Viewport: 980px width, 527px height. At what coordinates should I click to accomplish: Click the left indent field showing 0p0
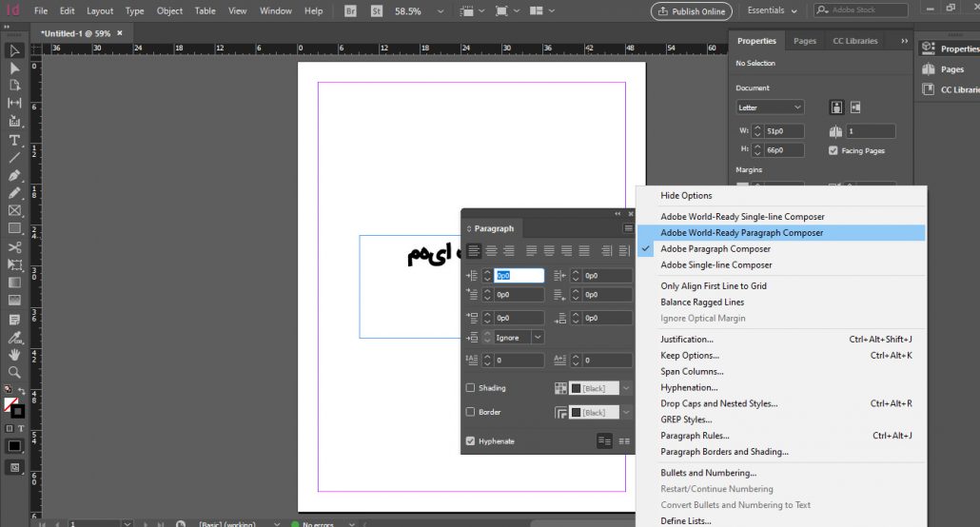pos(519,276)
